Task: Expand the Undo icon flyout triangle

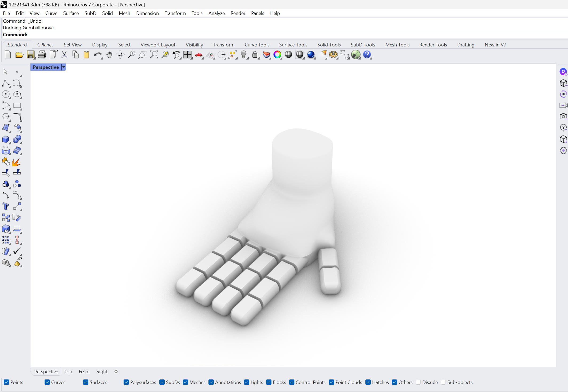Action: [102, 58]
